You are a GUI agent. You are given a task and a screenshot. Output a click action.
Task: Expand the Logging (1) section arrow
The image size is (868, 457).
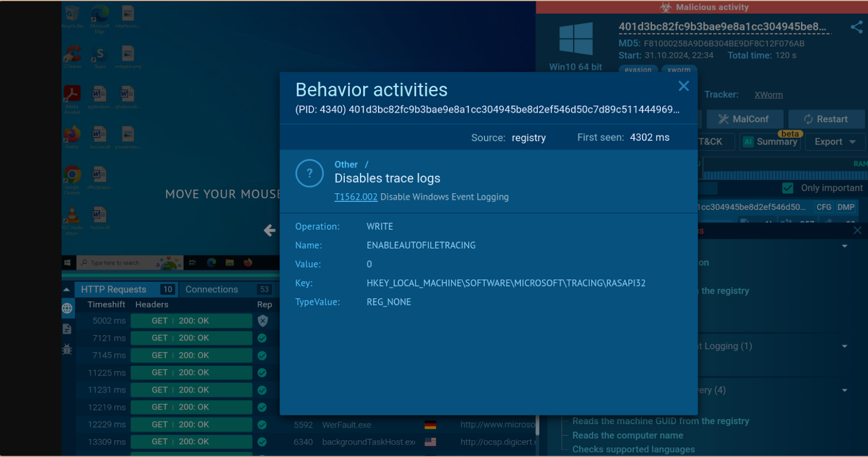(x=844, y=346)
